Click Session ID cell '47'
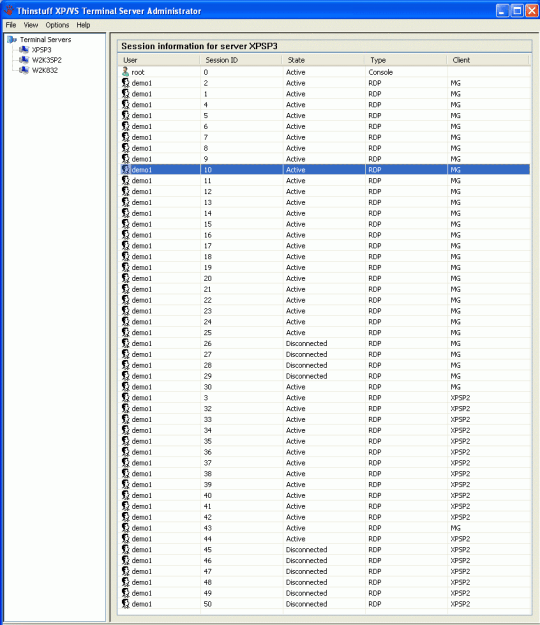The width and height of the screenshot is (540, 625). (x=208, y=572)
